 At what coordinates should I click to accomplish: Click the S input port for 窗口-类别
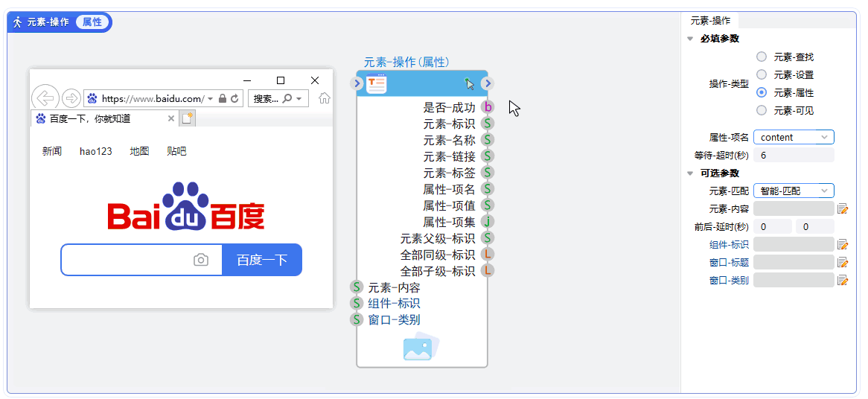tap(357, 320)
